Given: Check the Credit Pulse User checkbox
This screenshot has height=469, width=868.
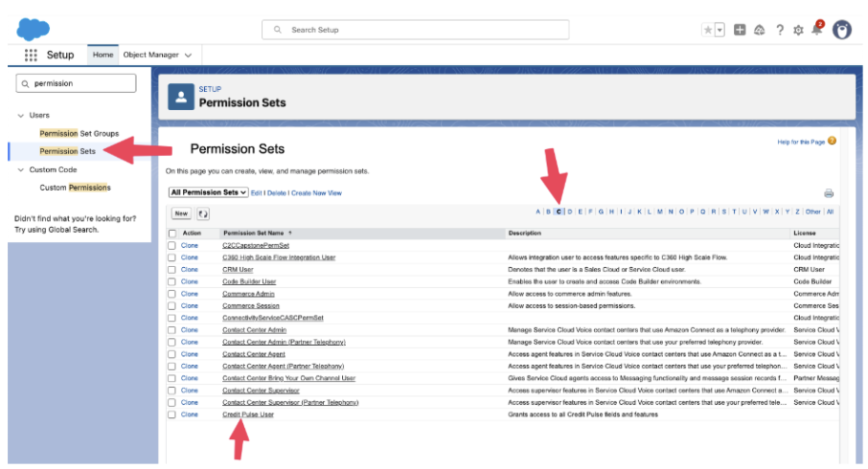Looking at the screenshot, I should (172, 414).
